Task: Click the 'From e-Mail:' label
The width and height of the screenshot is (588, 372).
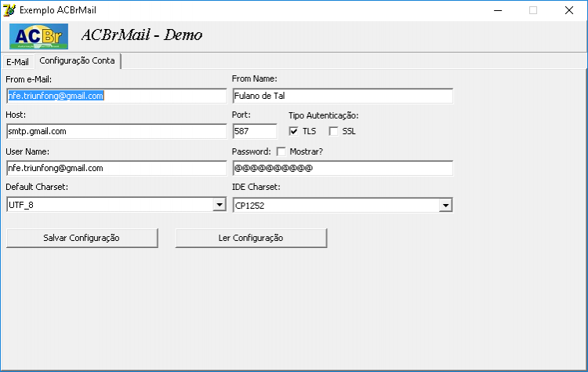Action: (29, 79)
